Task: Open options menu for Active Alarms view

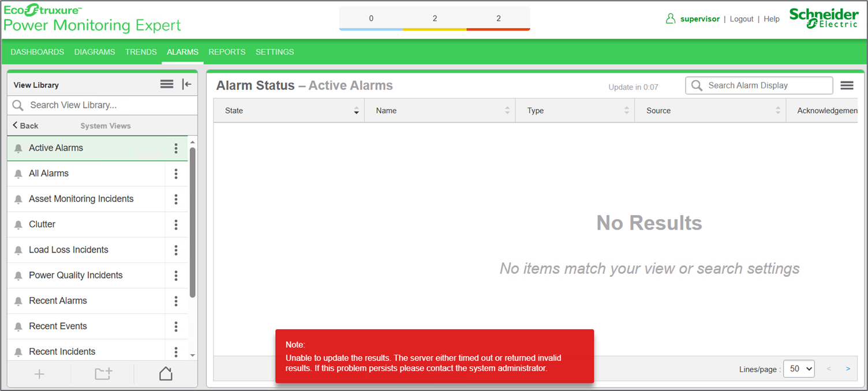Action: [x=176, y=148]
